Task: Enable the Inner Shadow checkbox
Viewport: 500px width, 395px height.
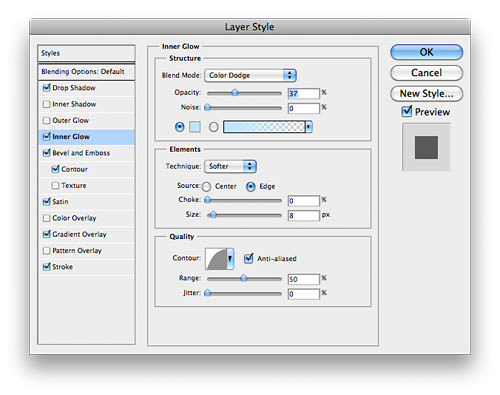Action: click(x=47, y=104)
